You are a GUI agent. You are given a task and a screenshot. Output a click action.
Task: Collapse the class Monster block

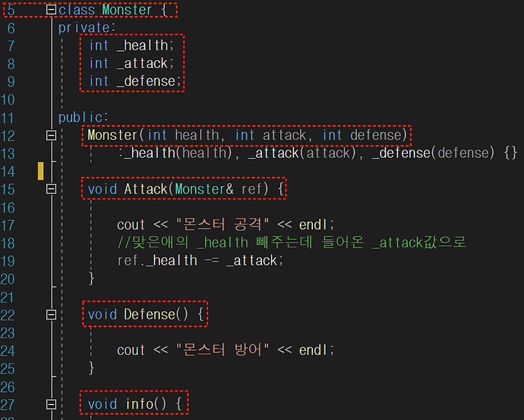coord(51,9)
